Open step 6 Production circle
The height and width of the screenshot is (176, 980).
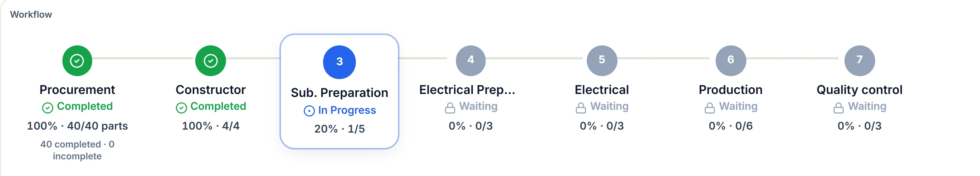point(730,60)
